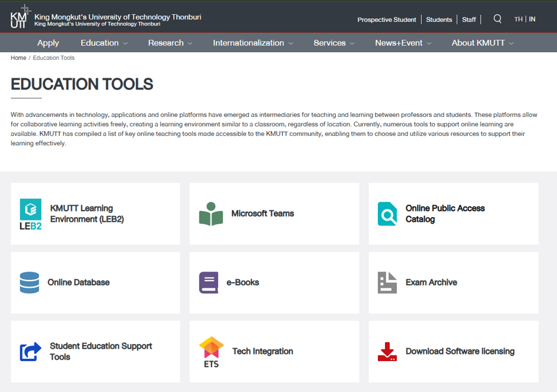Open Download Software licensing title
Screen dimensions: 557x392
(460, 351)
